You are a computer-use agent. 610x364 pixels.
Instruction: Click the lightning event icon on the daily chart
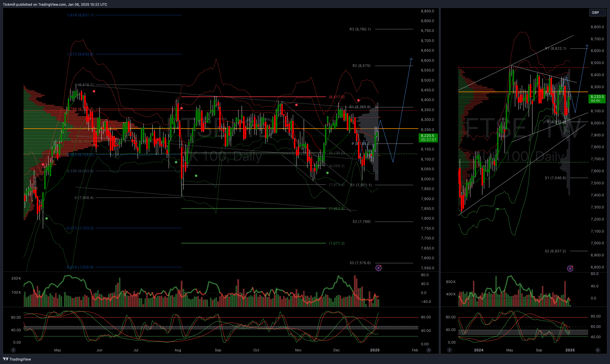[379, 268]
